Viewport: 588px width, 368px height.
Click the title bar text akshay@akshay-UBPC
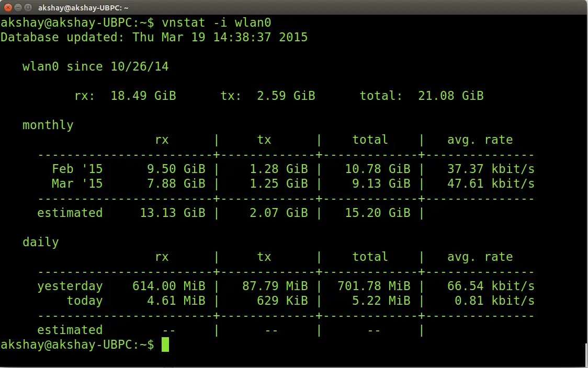[83, 7]
